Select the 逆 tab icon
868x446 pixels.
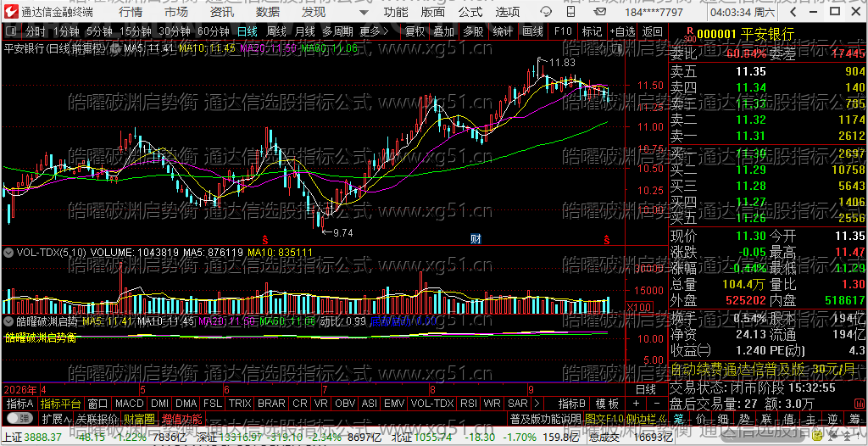click(x=832, y=418)
